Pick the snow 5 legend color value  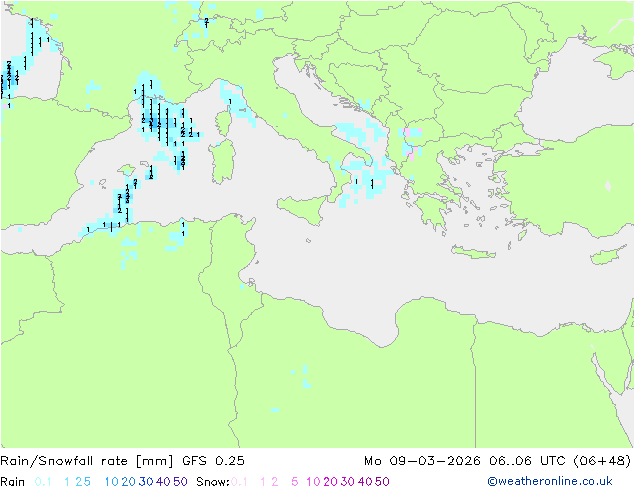[295, 482]
